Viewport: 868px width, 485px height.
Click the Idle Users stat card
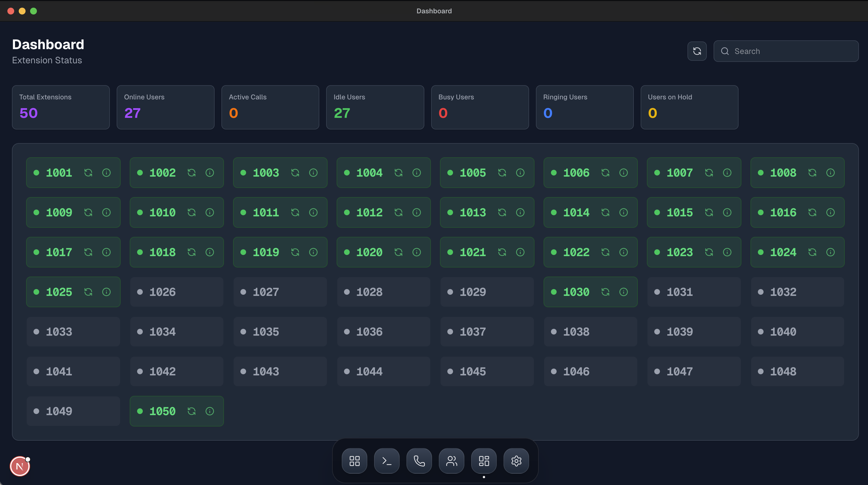pos(375,107)
